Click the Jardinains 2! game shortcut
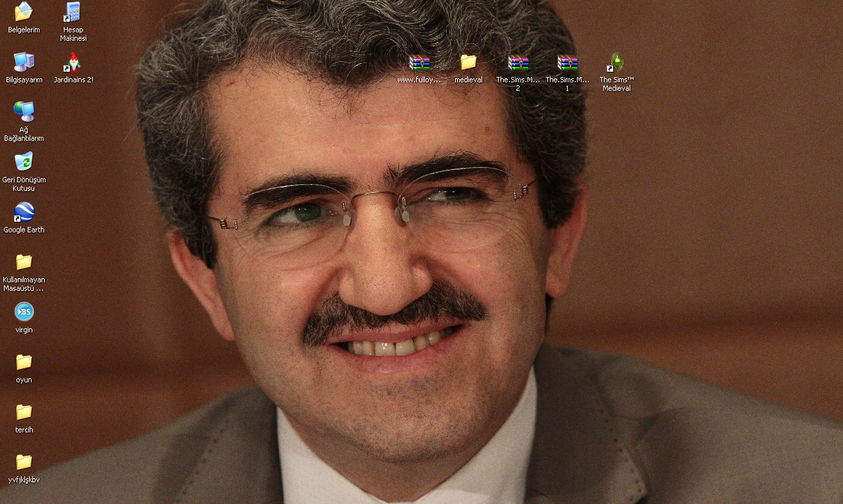The image size is (843, 504). 73,62
